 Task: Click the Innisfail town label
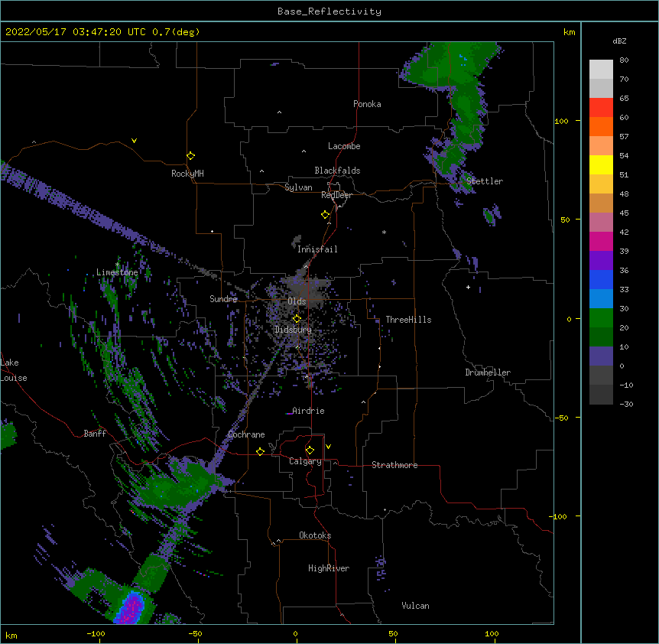tap(317, 249)
